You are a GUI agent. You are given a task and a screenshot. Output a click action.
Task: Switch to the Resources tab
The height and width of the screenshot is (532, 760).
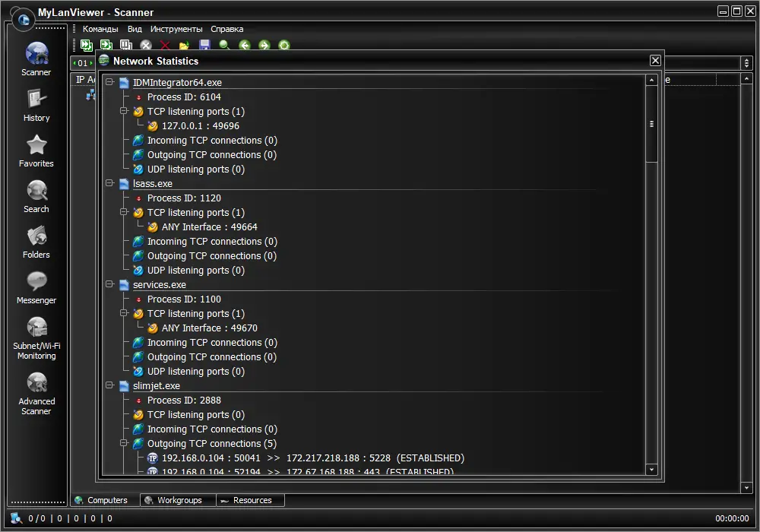coord(251,500)
